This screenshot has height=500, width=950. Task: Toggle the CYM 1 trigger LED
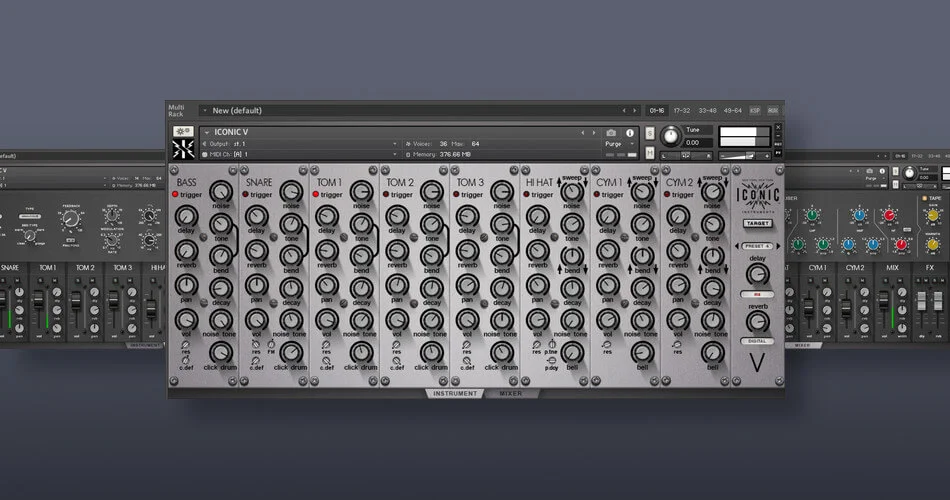pos(597,195)
